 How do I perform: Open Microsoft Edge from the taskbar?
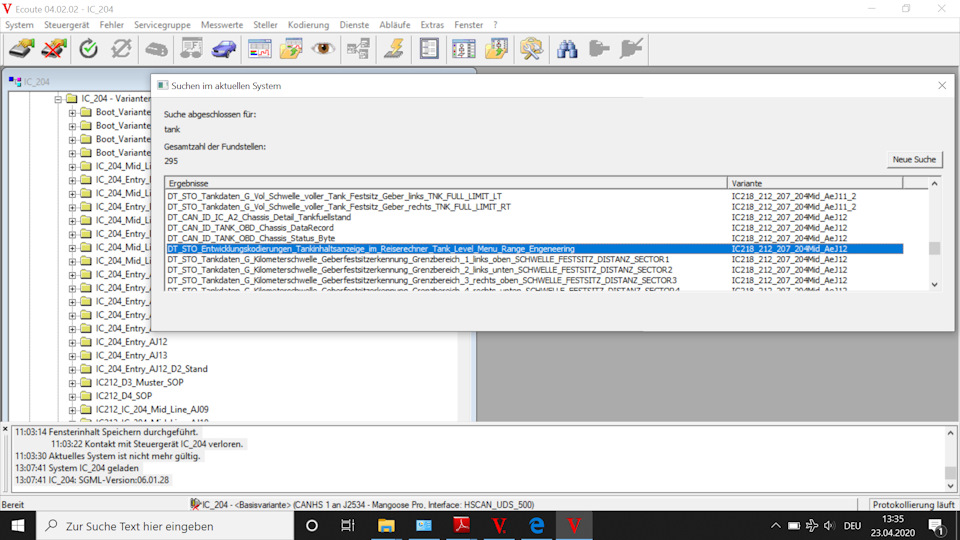(537, 526)
